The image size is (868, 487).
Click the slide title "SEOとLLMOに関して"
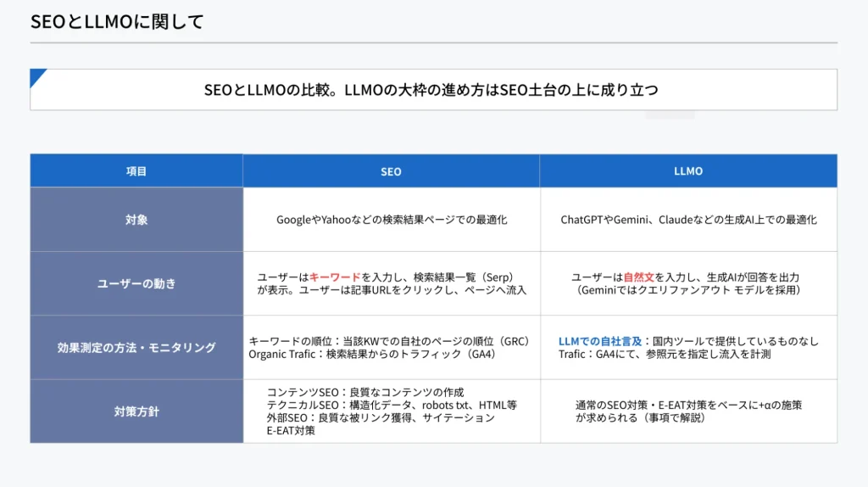[117, 22]
